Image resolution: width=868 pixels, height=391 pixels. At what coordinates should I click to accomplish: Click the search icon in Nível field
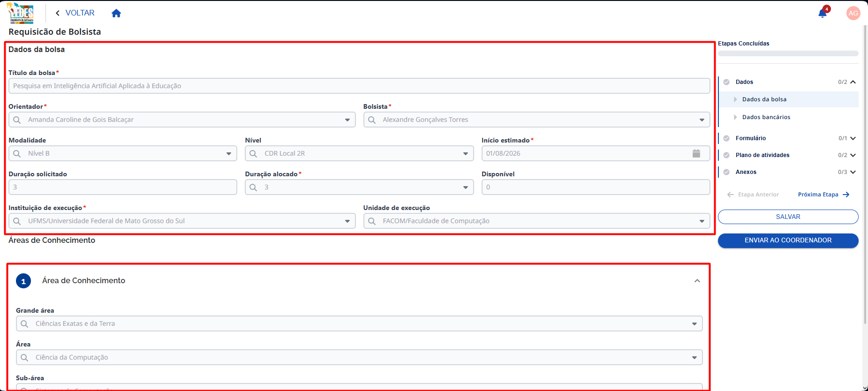click(x=253, y=153)
